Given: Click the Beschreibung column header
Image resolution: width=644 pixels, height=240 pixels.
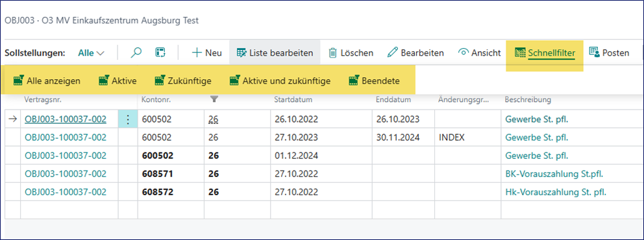Looking at the screenshot, I should (x=528, y=100).
